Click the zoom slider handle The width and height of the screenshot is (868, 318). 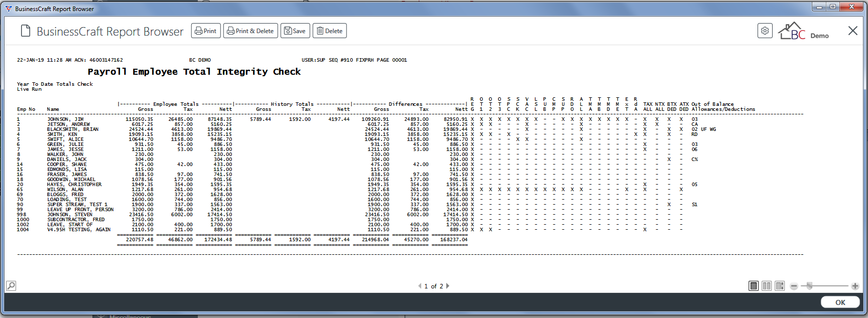[809, 286]
